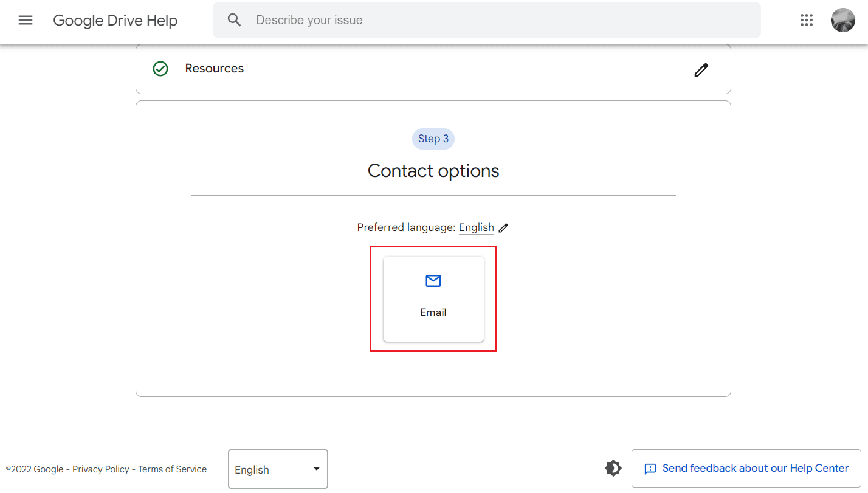868x493 pixels.
Task: Edit the Resources step pencil icon
Action: click(x=701, y=70)
